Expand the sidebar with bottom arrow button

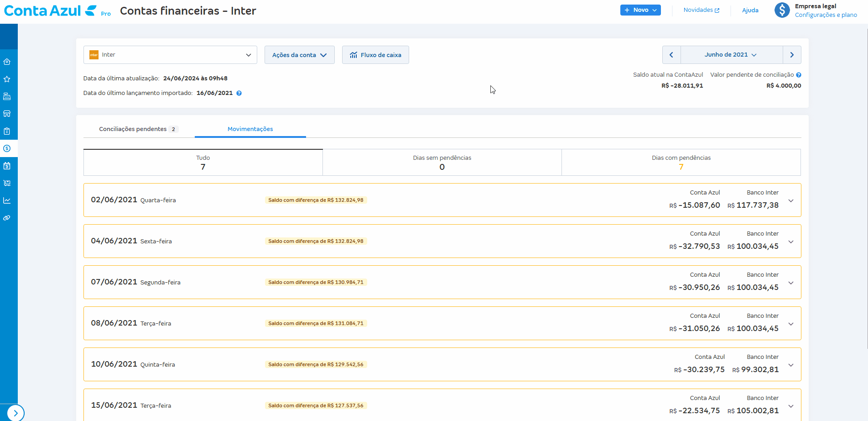[x=16, y=413]
